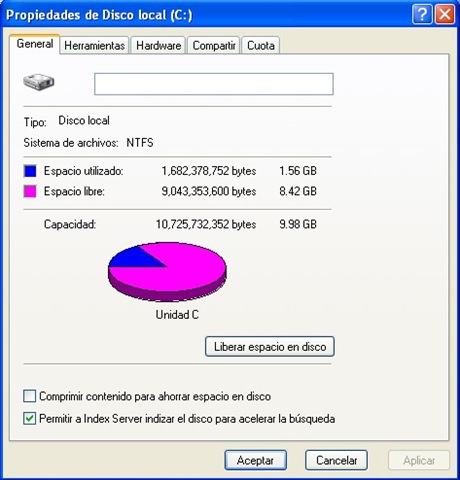Select the Cuota tab

[x=261, y=45]
